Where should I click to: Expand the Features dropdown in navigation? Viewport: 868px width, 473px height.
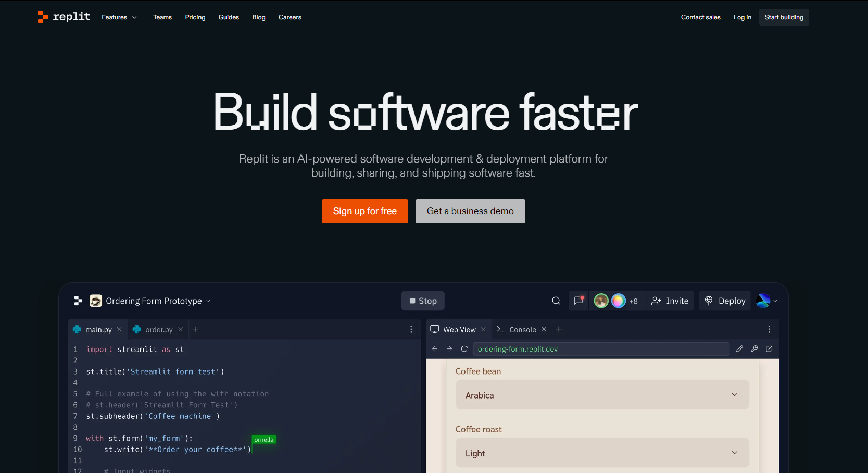(119, 17)
